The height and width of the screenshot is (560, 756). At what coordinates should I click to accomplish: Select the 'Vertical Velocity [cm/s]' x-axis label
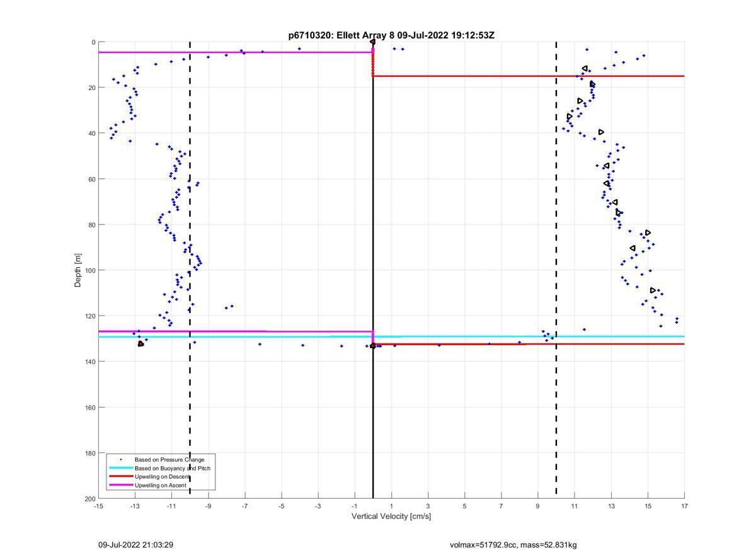pyautogui.click(x=391, y=517)
